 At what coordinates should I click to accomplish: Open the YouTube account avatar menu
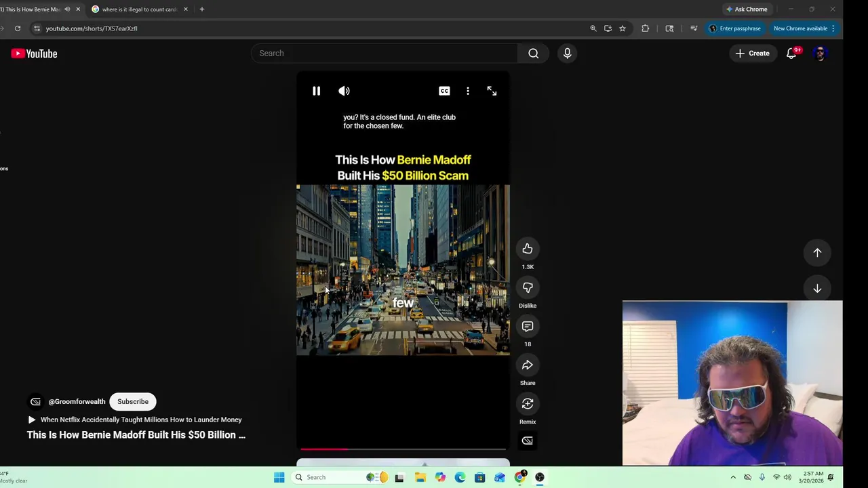click(x=820, y=54)
